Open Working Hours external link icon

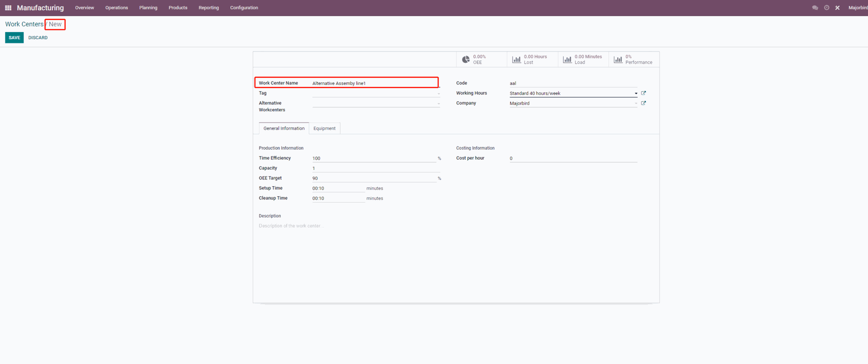[643, 93]
